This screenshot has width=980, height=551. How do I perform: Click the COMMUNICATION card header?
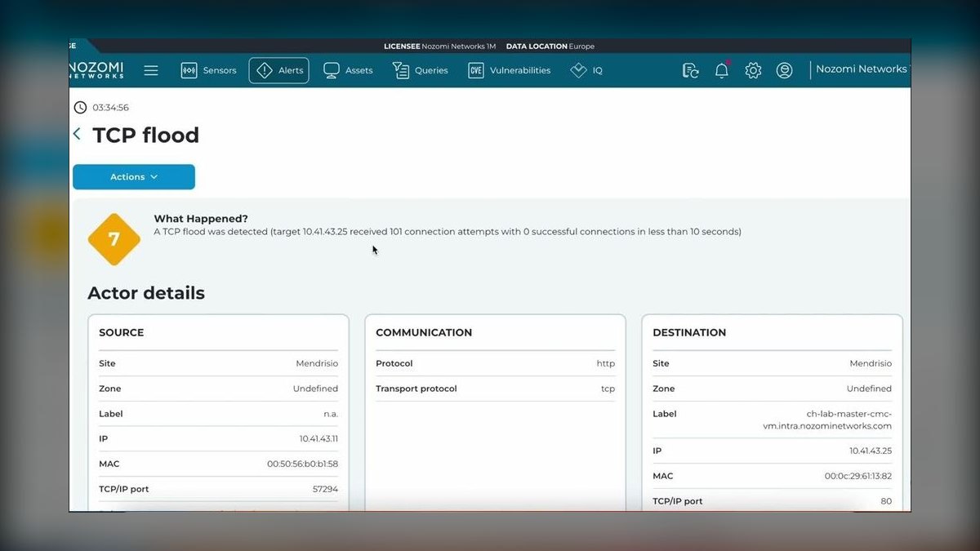click(424, 332)
